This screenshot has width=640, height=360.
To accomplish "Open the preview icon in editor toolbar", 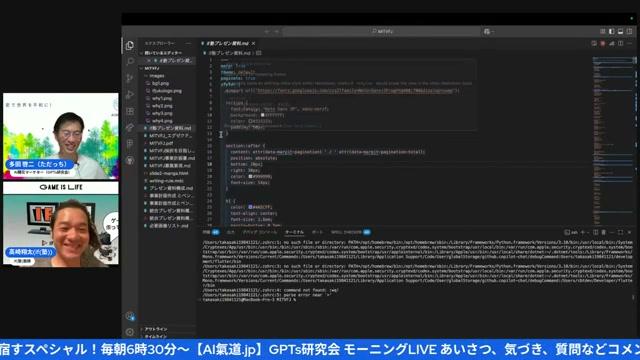I will tap(593, 43).
